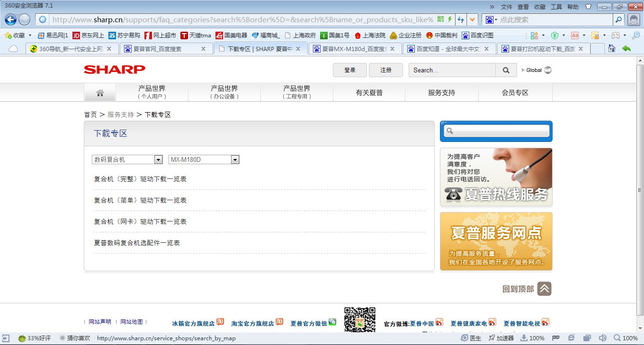The image size is (644, 345).
Task: Switch to 百度知道 tab
Action: 449,49
